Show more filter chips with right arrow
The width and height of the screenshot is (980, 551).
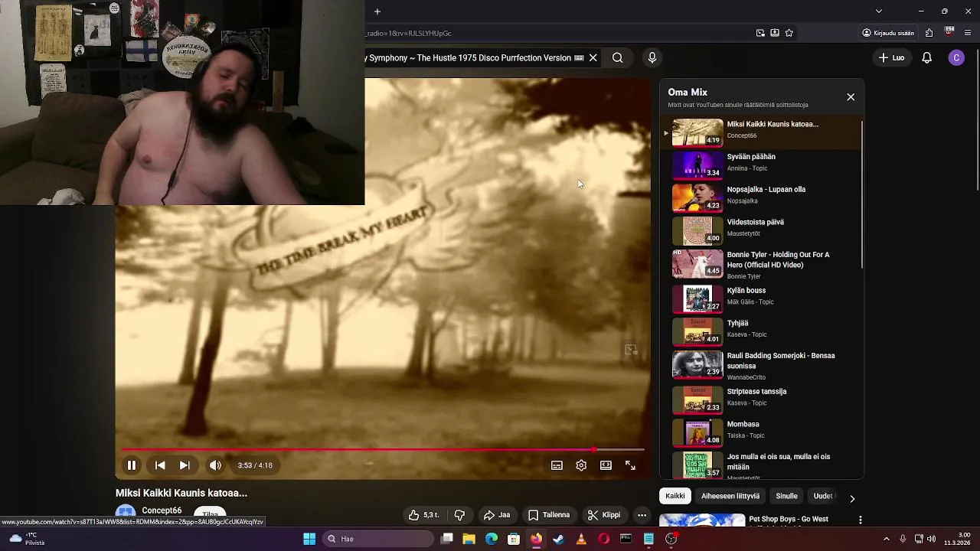(x=852, y=499)
